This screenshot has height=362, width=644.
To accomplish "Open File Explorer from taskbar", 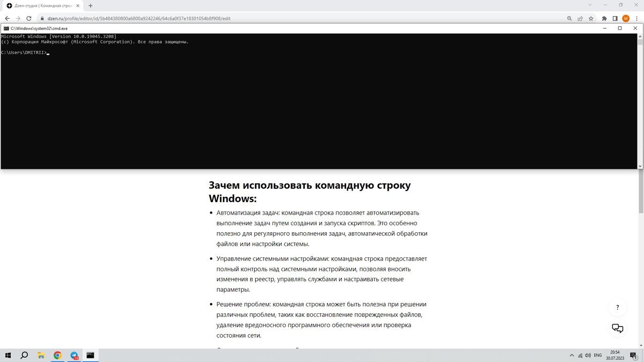I will (x=41, y=355).
